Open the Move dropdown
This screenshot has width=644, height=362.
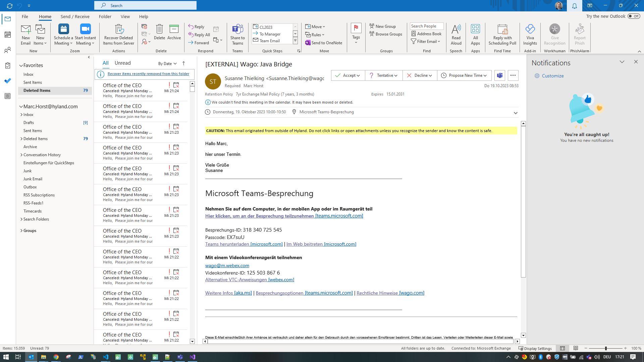click(315, 26)
